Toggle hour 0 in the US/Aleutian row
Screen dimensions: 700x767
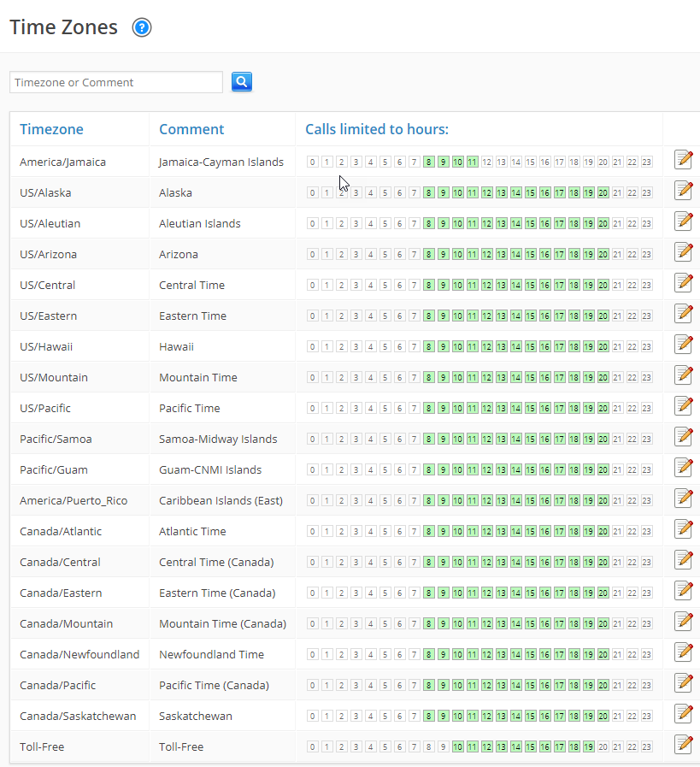pos(312,223)
